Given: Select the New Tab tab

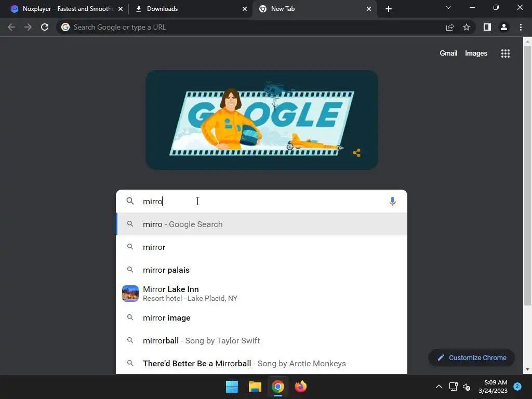Looking at the screenshot, I should click(x=314, y=9).
